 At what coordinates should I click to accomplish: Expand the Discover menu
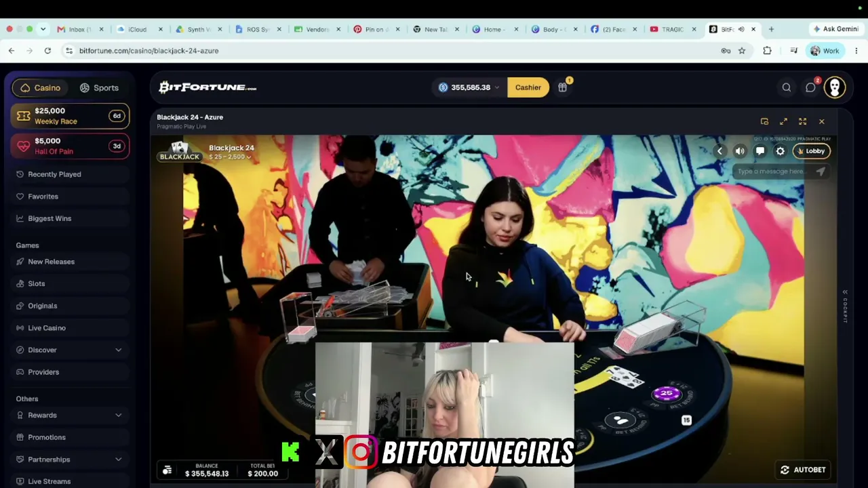[x=69, y=350]
